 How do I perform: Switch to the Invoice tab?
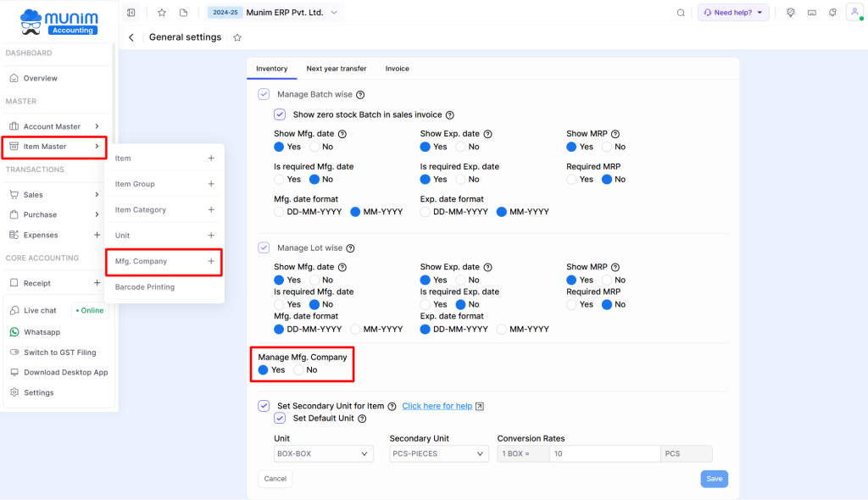pyautogui.click(x=397, y=69)
